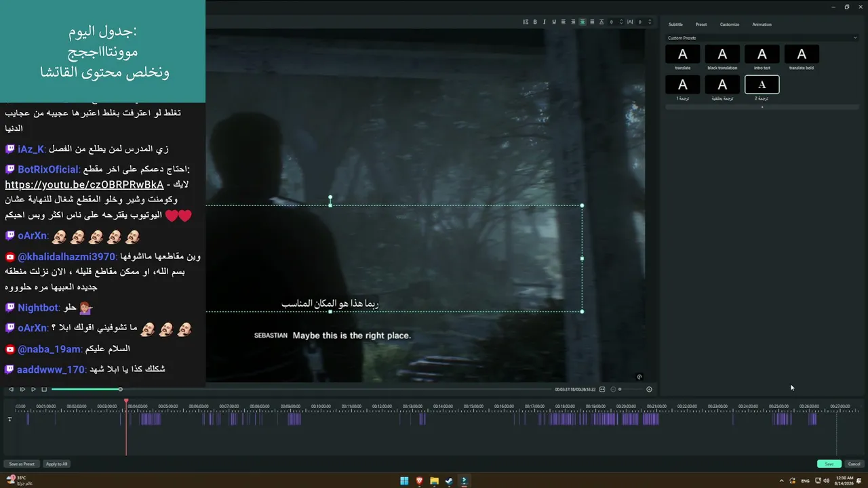868x488 pixels.
Task: Click the 00:10:00:00 mark on timeline ruler
Action: (321, 406)
